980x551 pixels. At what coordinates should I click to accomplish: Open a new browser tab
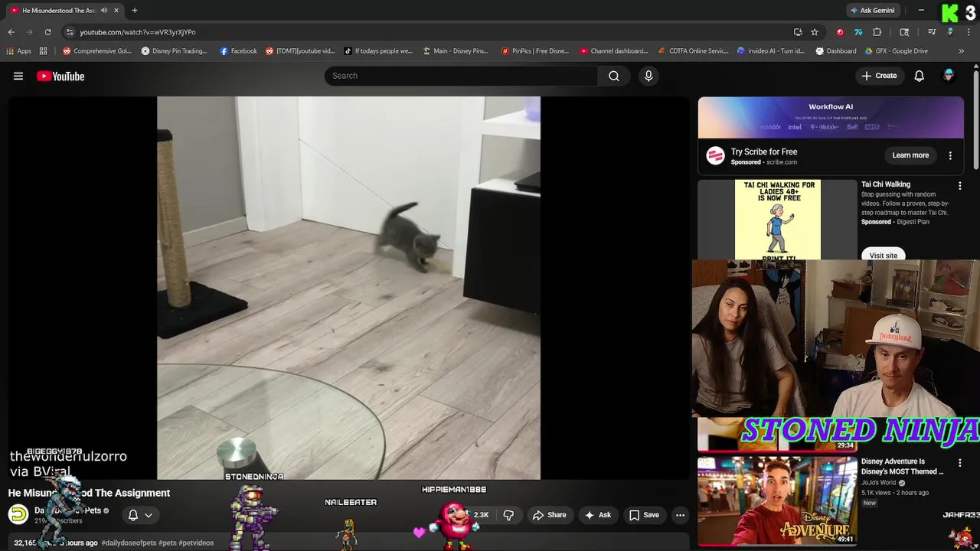point(135,11)
